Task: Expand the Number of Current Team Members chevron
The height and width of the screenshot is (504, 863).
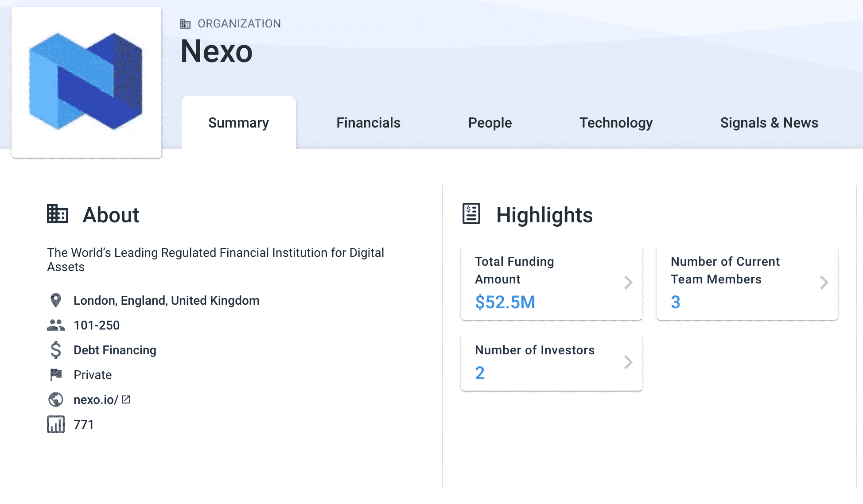Action: coord(823,283)
